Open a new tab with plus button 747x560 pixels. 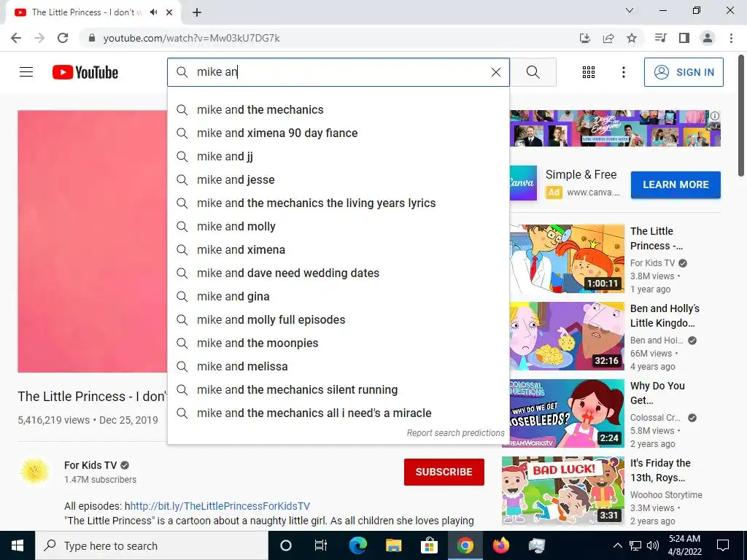pyautogui.click(x=197, y=12)
